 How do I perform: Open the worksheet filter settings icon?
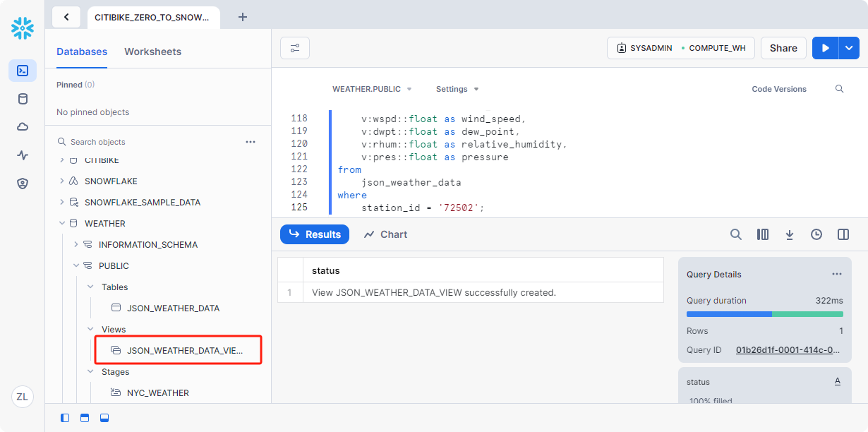click(x=295, y=48)
